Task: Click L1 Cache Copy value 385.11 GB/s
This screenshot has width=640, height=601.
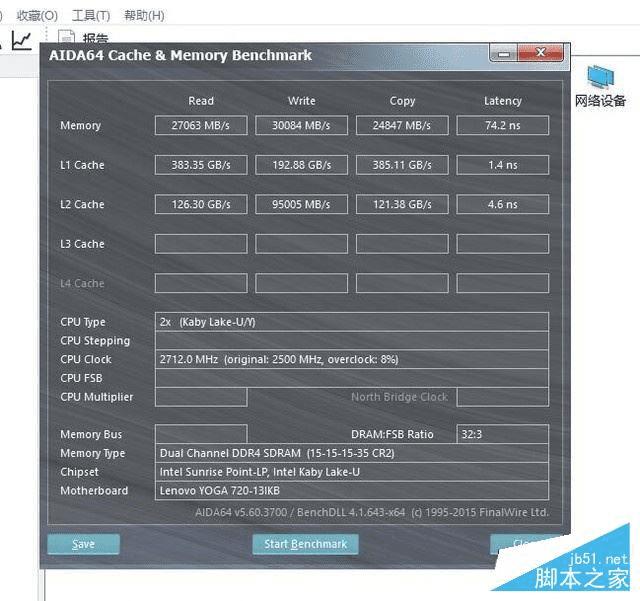Action: pyautogui.click(x=402, y=165)
